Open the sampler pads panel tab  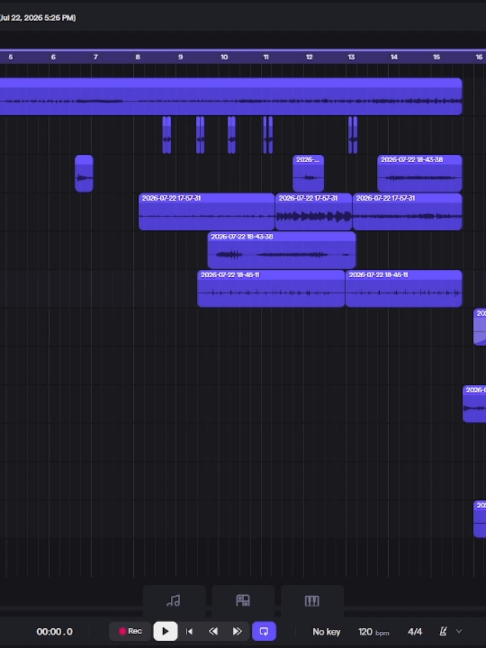(x=243, y=600)
